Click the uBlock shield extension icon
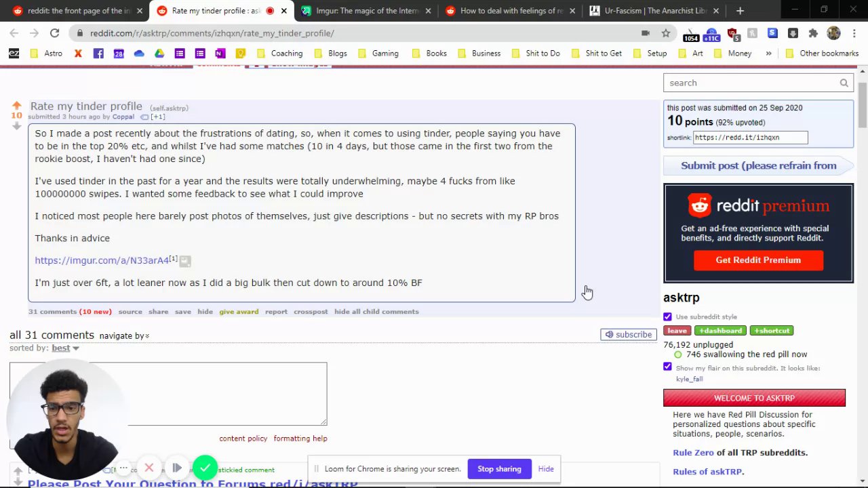The width and height of the screenshot is (868, 488). (732, 33)
